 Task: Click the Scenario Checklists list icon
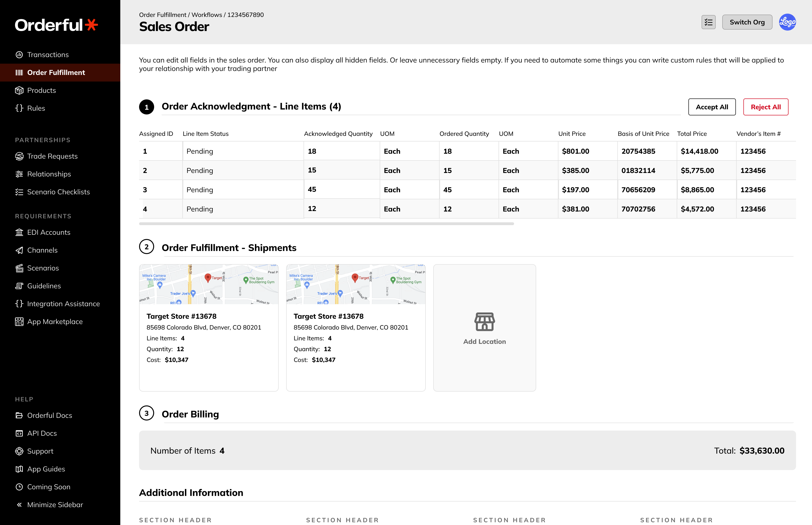pyautogui.click(x=19, y=192)
